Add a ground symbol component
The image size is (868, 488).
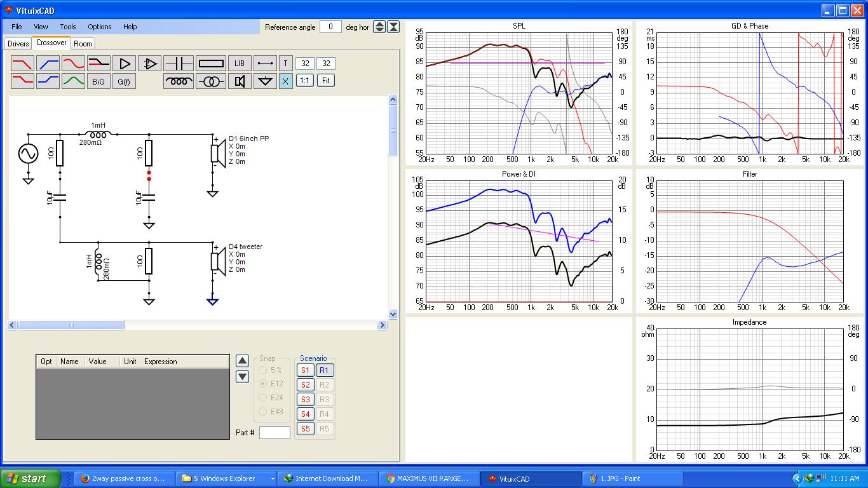click(x=265, y=81)
